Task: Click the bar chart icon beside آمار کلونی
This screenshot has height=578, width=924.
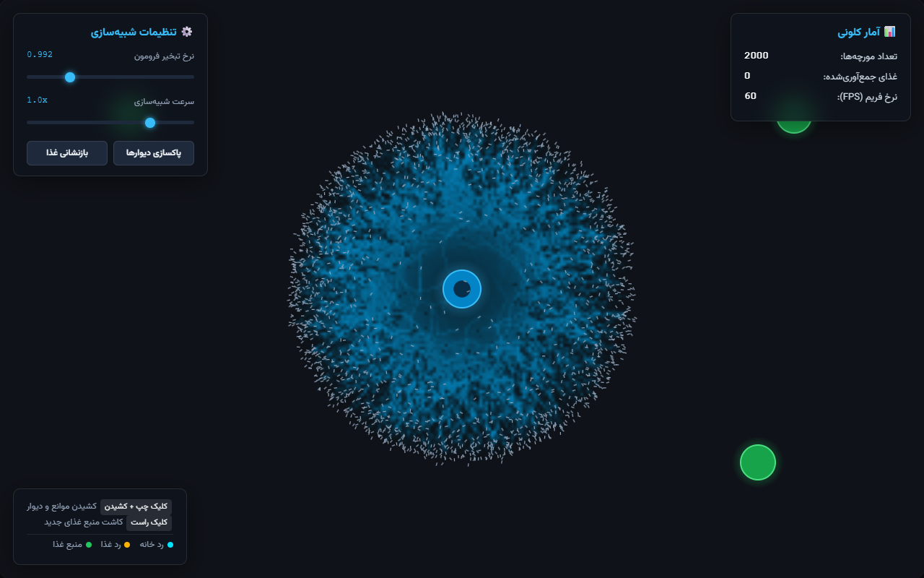Action: (x=890, y=32)
